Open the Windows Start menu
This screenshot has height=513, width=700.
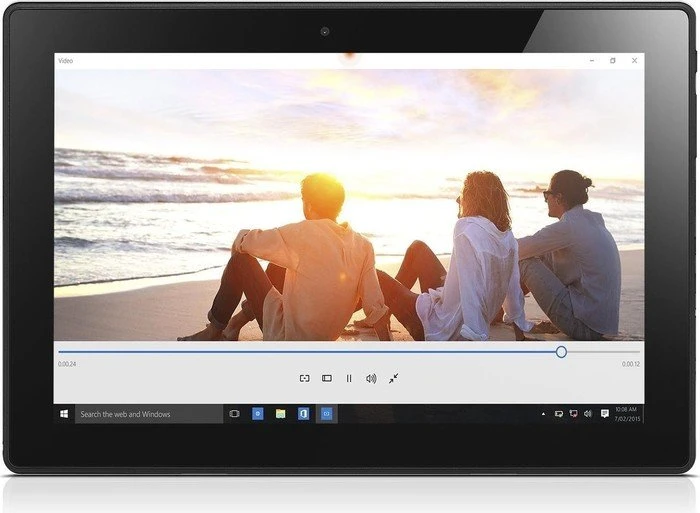tap(64, 414)
